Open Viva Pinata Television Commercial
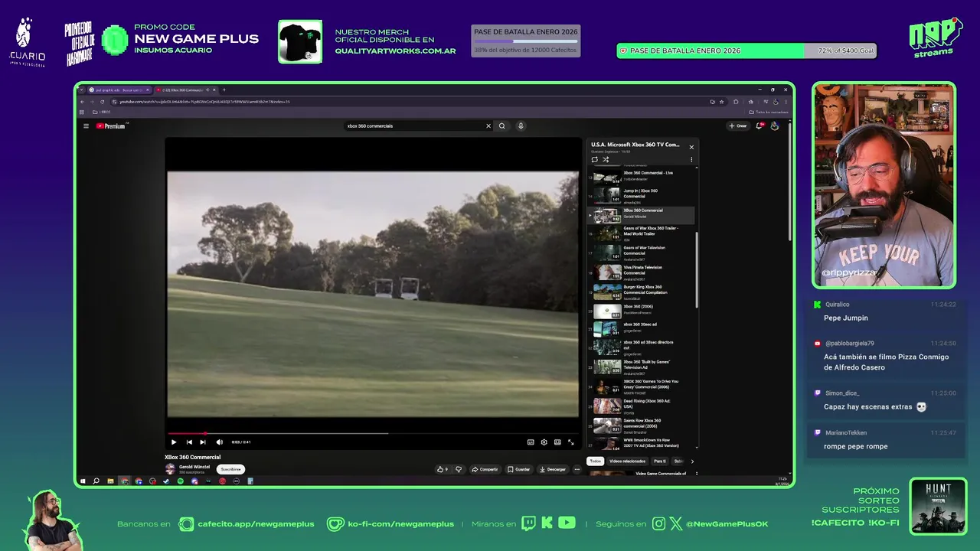 pyautogui.click(x=641, y=272)
